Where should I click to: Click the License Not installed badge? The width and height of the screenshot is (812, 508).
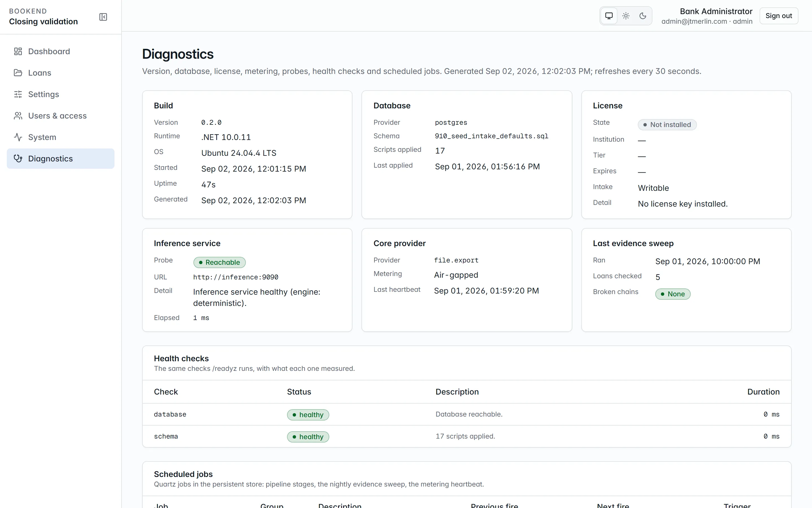point(667,125)
